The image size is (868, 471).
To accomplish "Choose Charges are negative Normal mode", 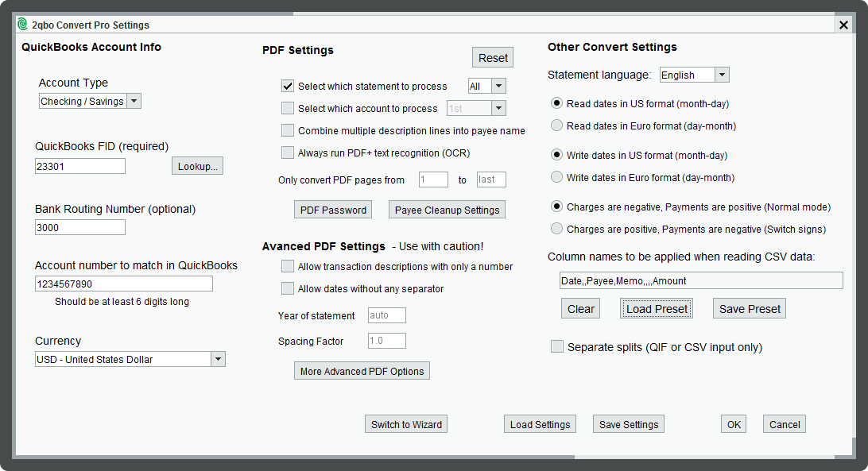I will click(557, 206).
